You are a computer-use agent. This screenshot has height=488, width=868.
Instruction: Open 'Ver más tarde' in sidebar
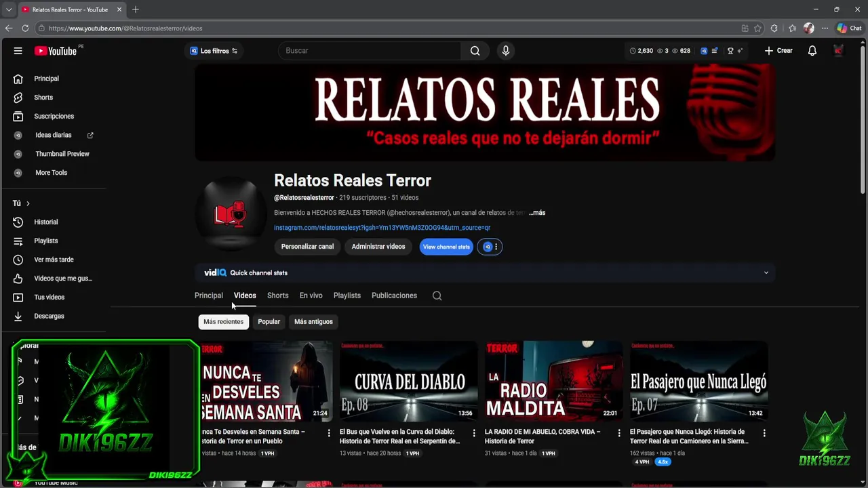pyautogui.click(x=54, y=260)
